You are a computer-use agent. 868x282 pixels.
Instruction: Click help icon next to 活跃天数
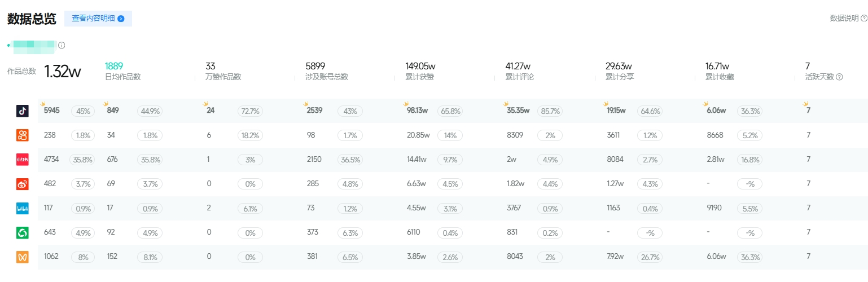point(839,77)
